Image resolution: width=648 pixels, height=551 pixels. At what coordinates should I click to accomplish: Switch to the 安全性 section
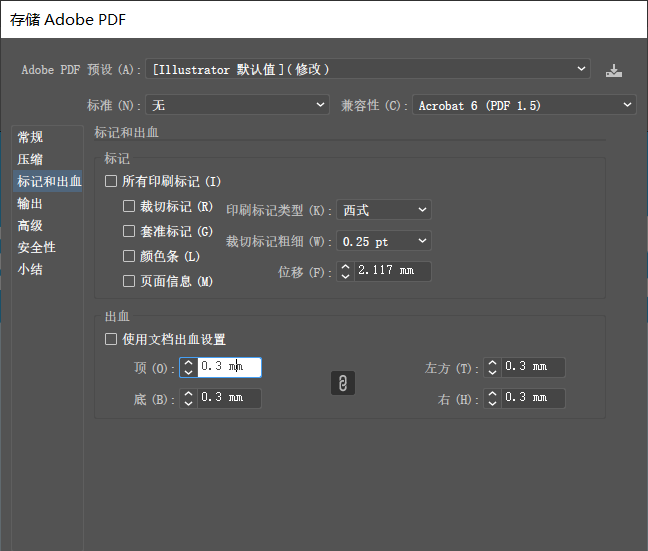(48, 247)
